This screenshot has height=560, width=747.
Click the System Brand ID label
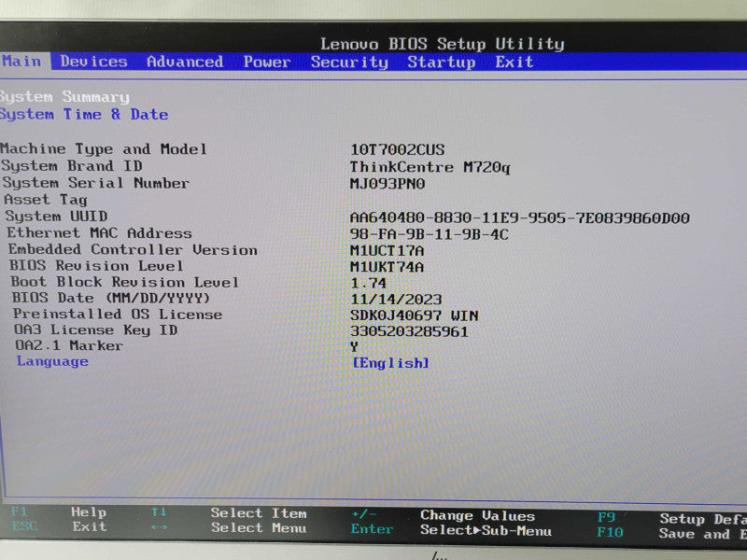coord(72,166)
